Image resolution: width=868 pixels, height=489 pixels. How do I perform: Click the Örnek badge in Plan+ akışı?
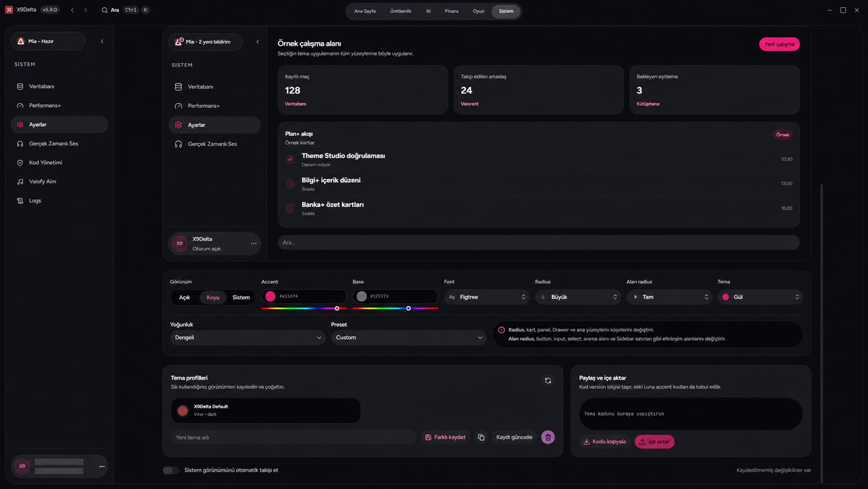782,135
